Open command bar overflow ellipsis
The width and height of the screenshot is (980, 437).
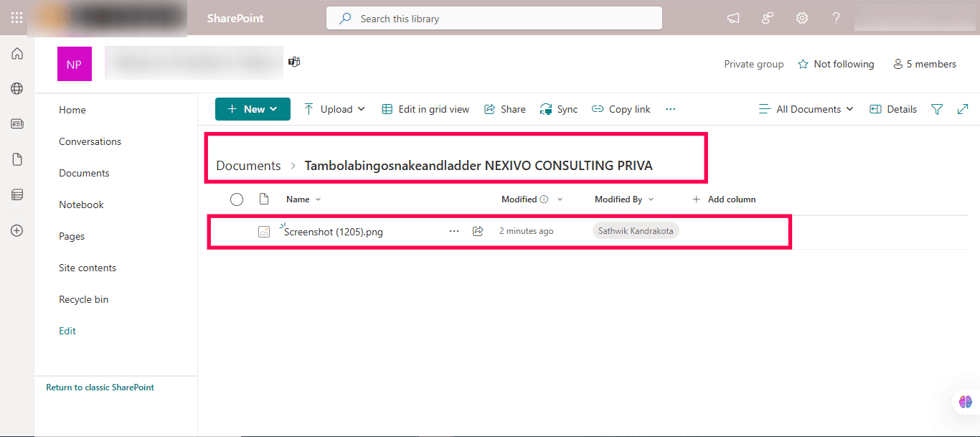[x=671, y=109]
